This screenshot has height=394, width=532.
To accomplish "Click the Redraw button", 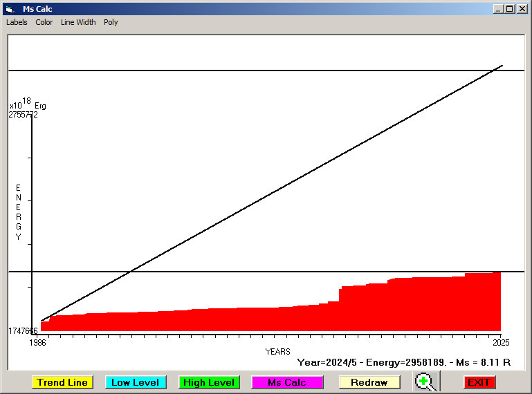I will click(x=369, y=382).
